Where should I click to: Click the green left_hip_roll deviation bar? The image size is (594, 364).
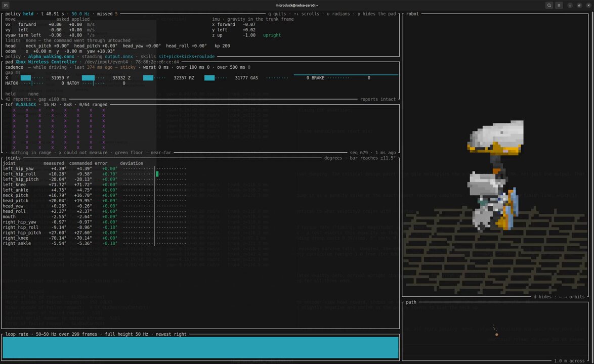click(x=157, y=174)
